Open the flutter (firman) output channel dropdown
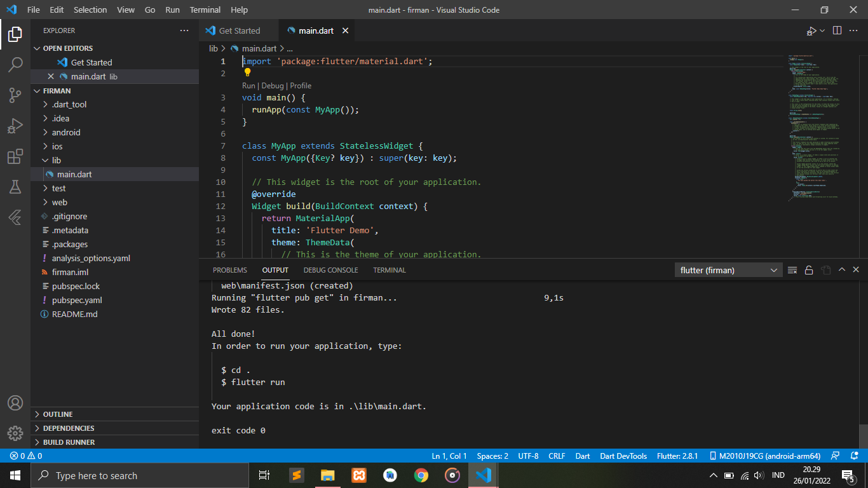 point(728,270)
